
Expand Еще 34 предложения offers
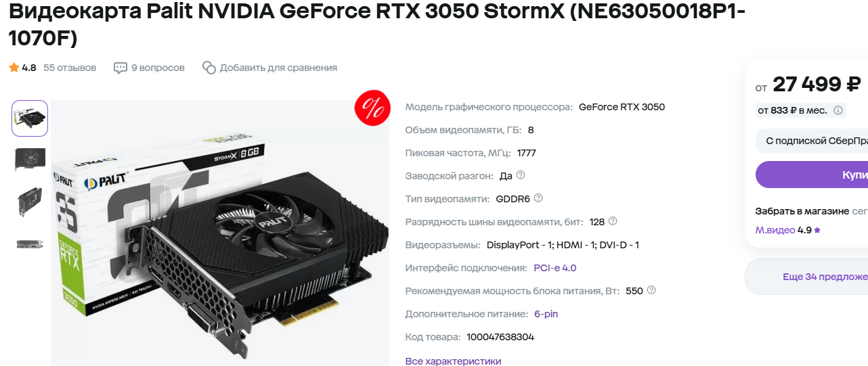click(806, 277)
